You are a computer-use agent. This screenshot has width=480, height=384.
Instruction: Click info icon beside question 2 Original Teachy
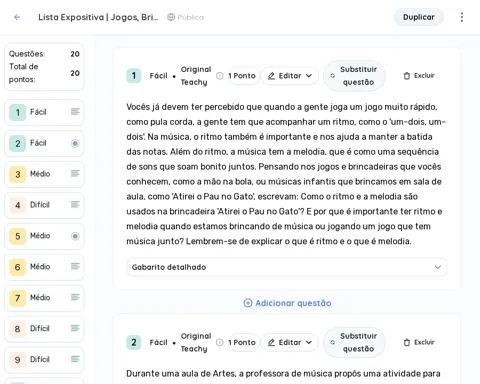coord(220,342)
